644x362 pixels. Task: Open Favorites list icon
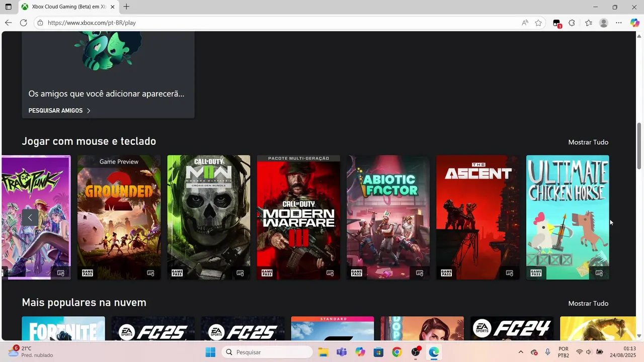[589, 23]
